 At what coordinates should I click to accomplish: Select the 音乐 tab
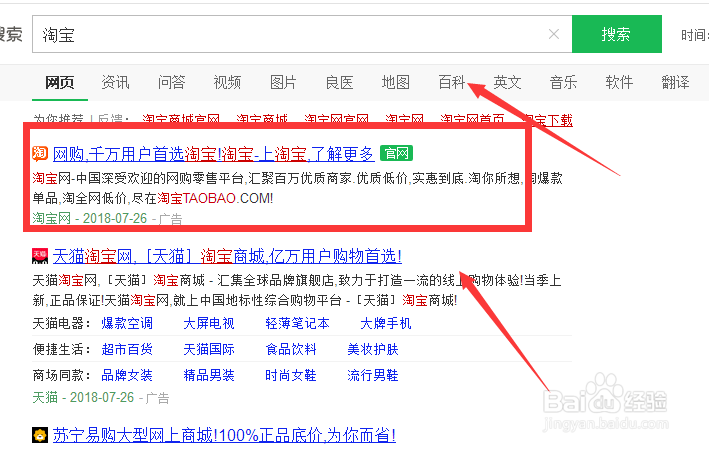563,82
